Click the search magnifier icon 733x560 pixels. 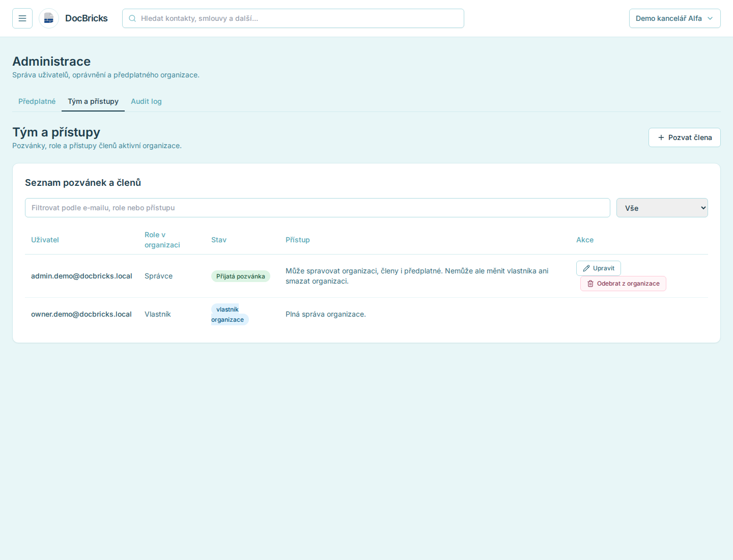[132, 18]
